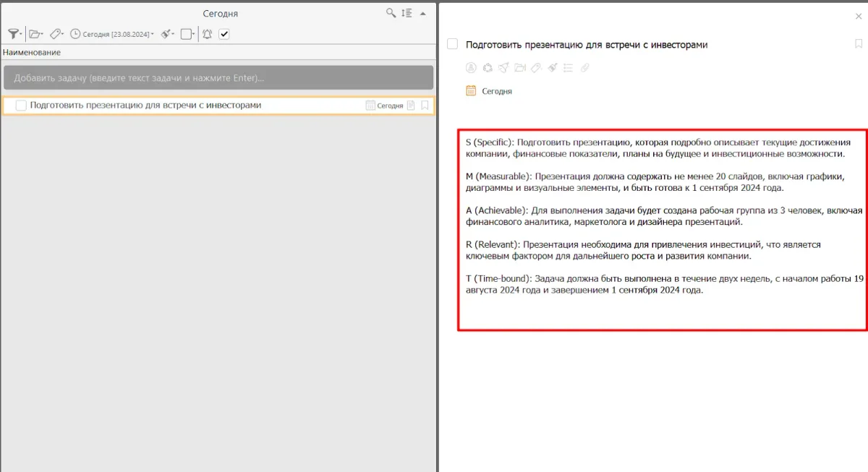Click the checklist icon in task details

[x=568, y=68]
